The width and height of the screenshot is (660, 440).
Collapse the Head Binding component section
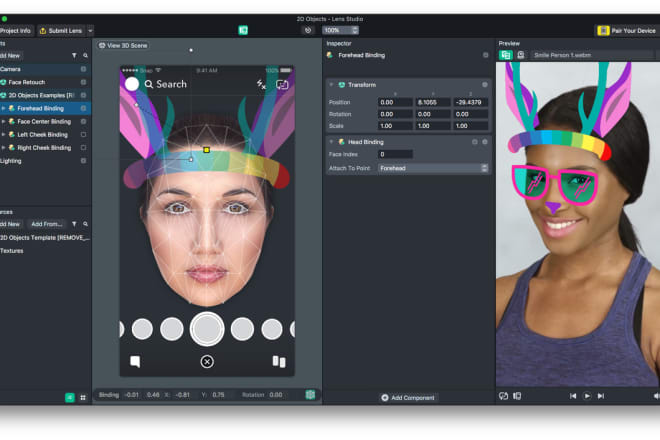point(331,142)
